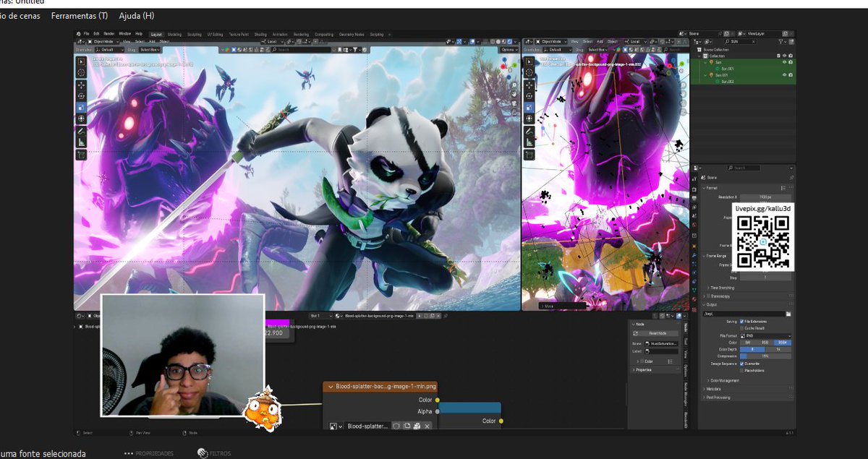Select the Cursor tool in right viewport toolbar

point(529,72)
